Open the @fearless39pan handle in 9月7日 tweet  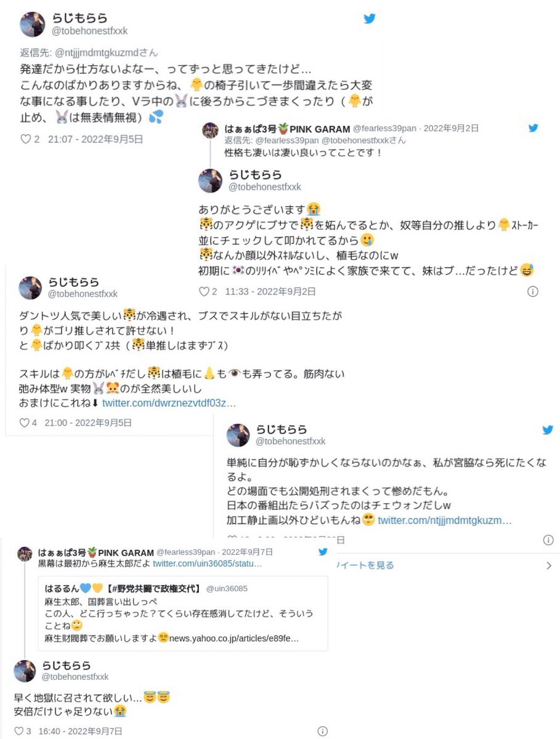pos(185,551)
